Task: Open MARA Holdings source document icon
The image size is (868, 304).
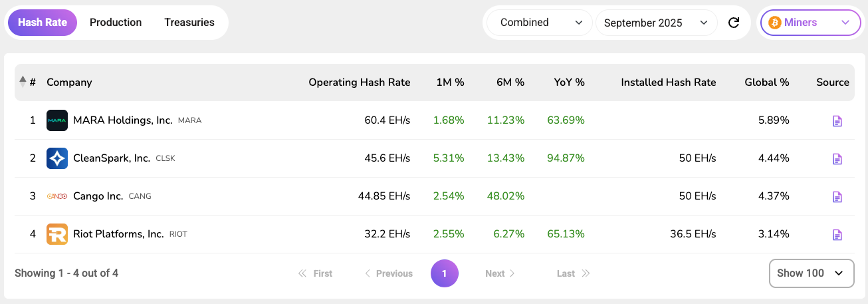Action: [x=837, y=121]
